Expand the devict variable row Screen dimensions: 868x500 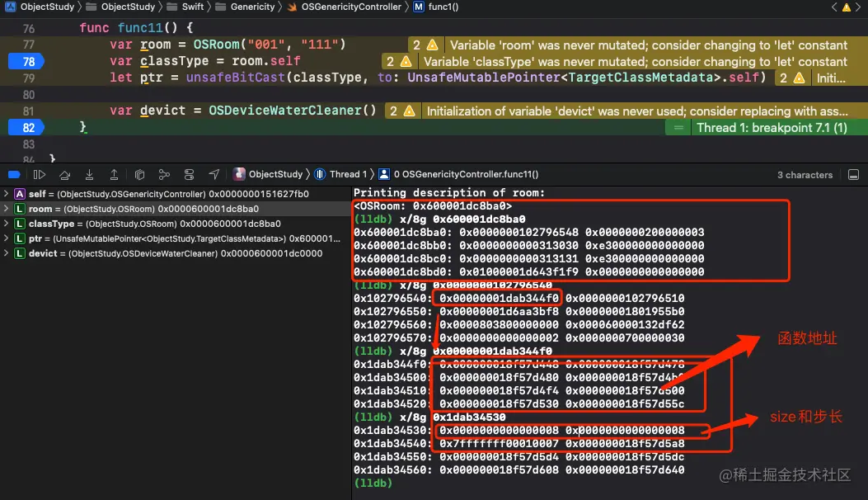tap(6, 253)
